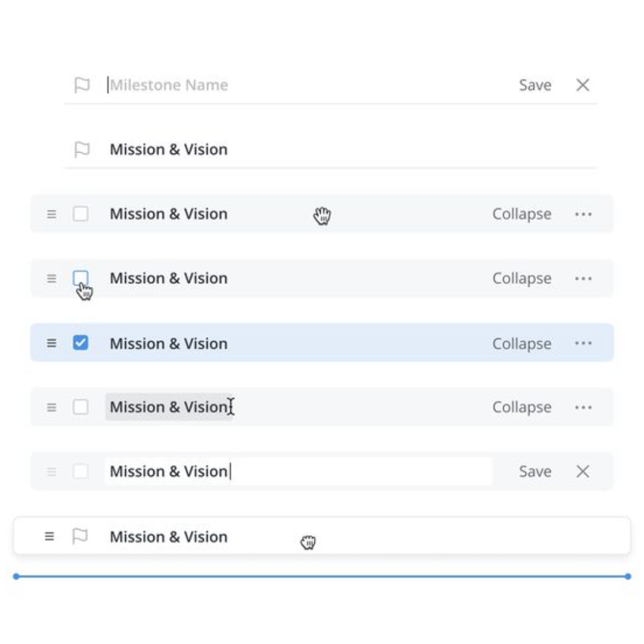This screenshot has width=644, height=644.
Task: Click Save in the Milestone Name row
Action: coord(535,85)
